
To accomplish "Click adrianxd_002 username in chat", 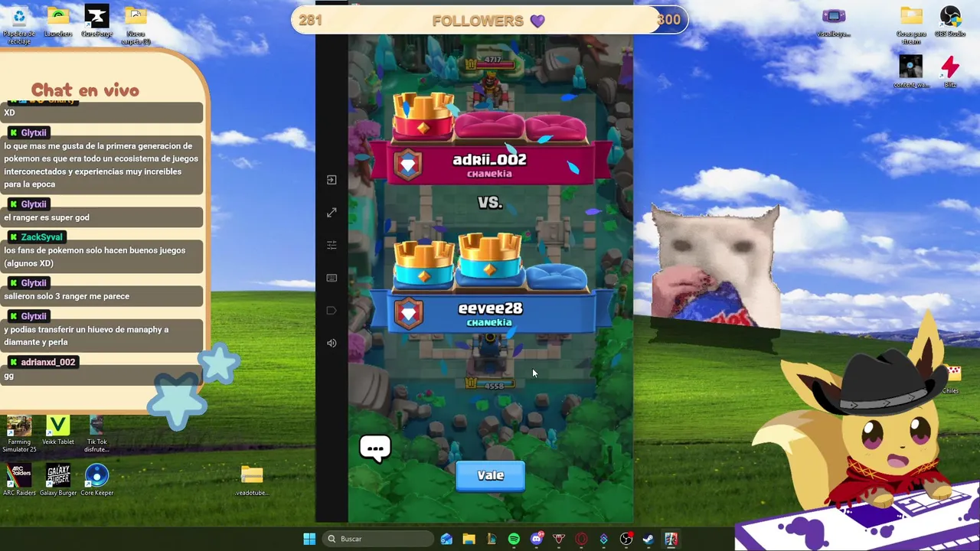I will (48, 362).
